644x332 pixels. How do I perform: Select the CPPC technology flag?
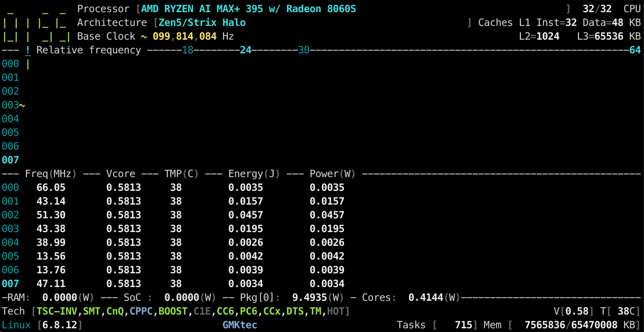(x=141, y=311)
